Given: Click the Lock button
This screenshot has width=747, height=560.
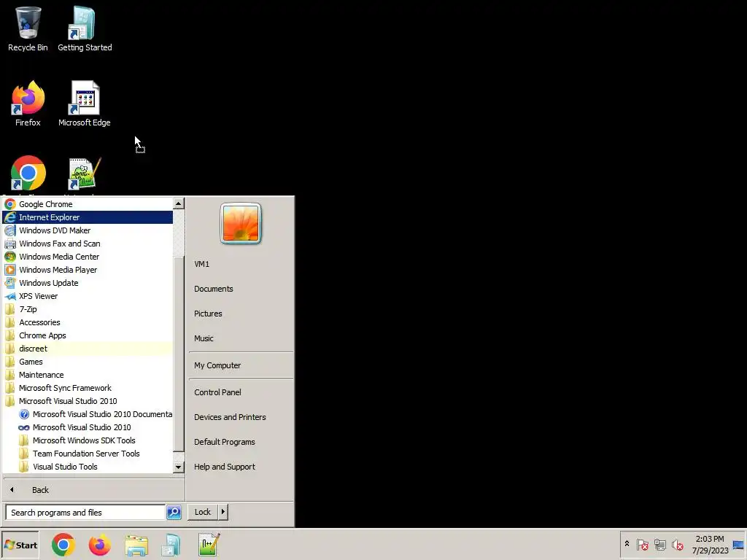Looking at the screenshot, I should (x=203, y=512).
